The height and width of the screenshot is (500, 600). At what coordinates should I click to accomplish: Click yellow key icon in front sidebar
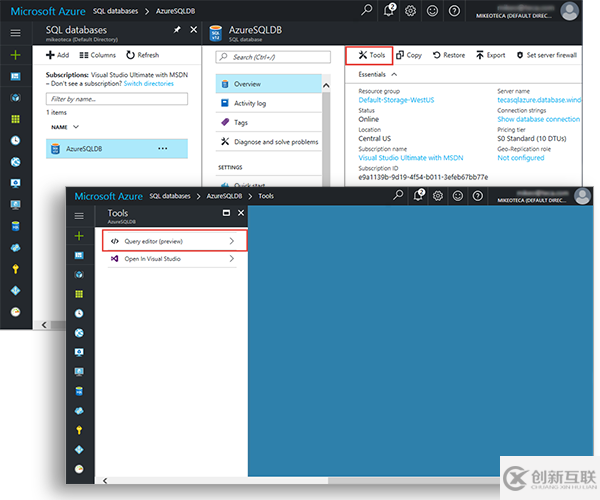[x=79, y=430]
